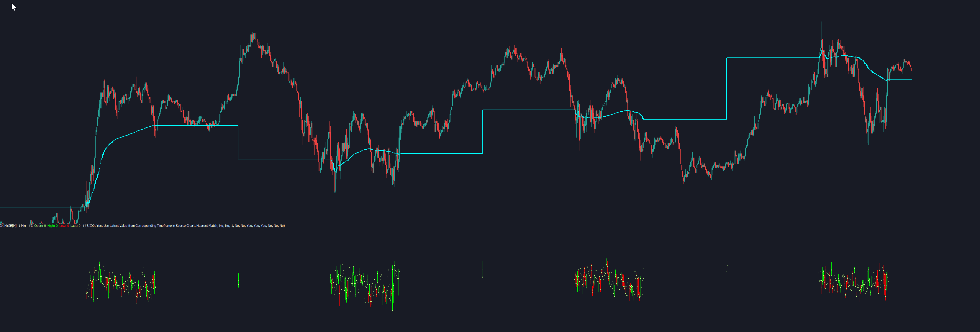The width and height of the screenshot is (980, 332).
Task: Click the lowest wick of the middle dip
Action: coord(335,199)
